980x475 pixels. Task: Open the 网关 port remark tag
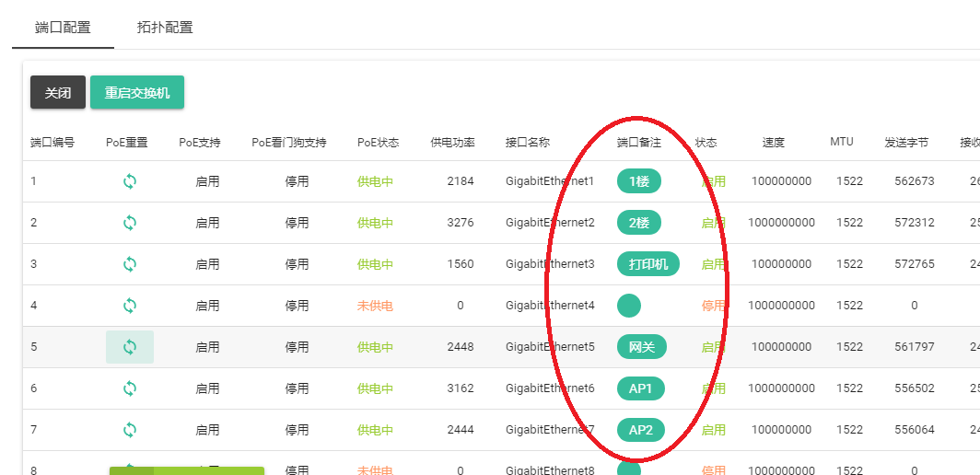pos(641,347)
